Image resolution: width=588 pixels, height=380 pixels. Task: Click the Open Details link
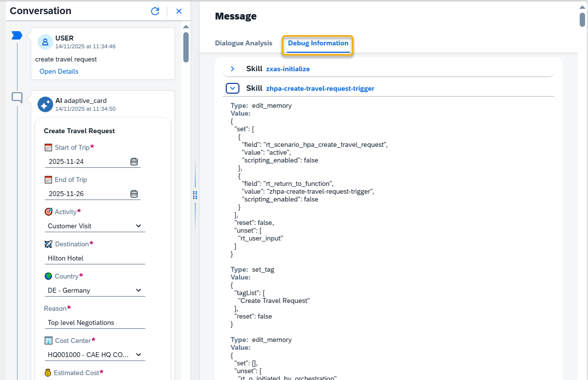tap(59, 71)
